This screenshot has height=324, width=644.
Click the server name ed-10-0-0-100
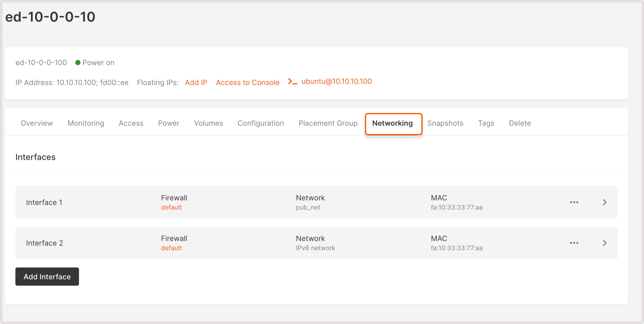[41, 62]
